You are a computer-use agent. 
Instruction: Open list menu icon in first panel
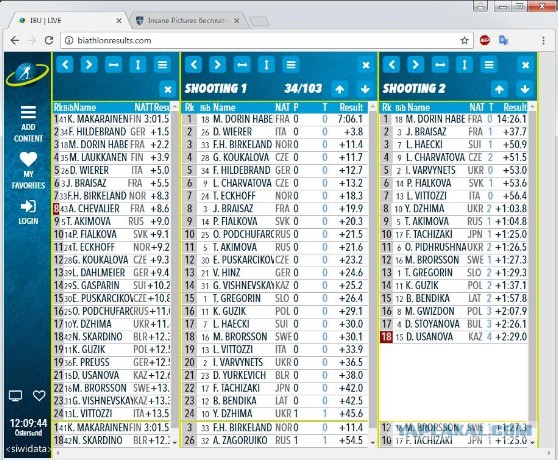[162, 65]
